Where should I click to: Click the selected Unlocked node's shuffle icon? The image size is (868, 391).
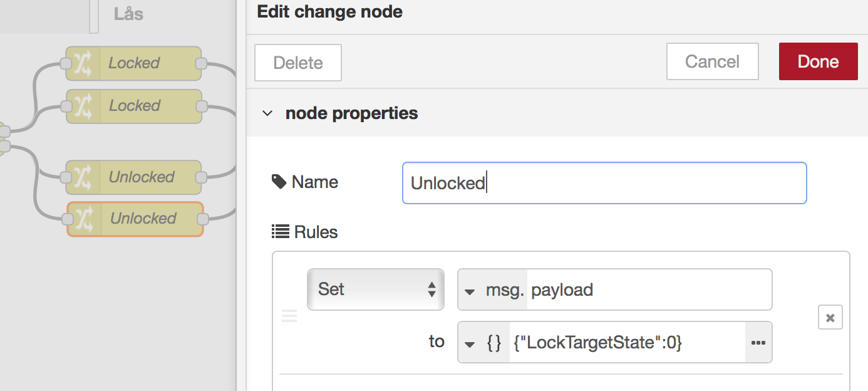point(84,219)
